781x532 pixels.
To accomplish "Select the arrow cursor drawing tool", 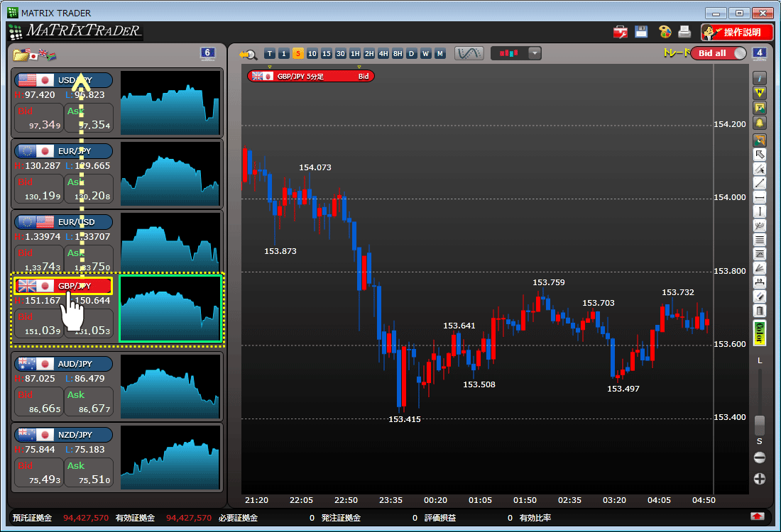I will click(759, 155).
